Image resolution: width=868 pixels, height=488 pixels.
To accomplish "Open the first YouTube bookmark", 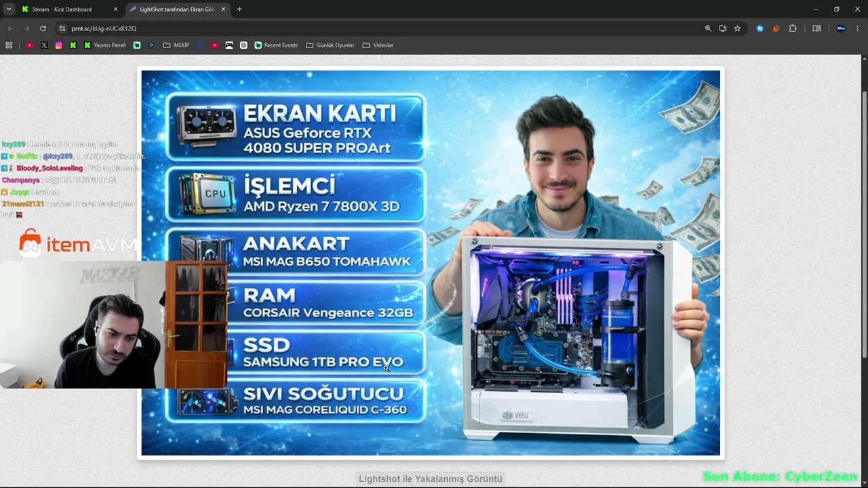I will (30, 45).
